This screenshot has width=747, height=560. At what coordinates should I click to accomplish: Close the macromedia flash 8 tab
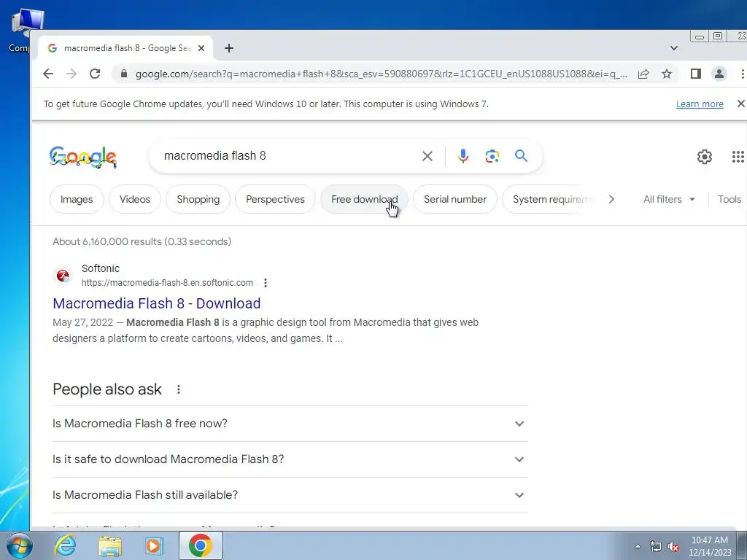coord(201,48)
